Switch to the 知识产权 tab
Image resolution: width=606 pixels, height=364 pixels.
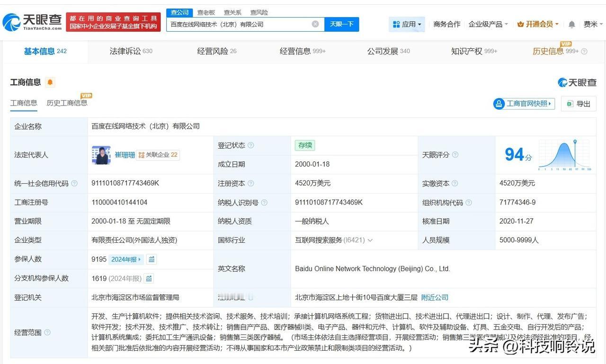point(474,52)
